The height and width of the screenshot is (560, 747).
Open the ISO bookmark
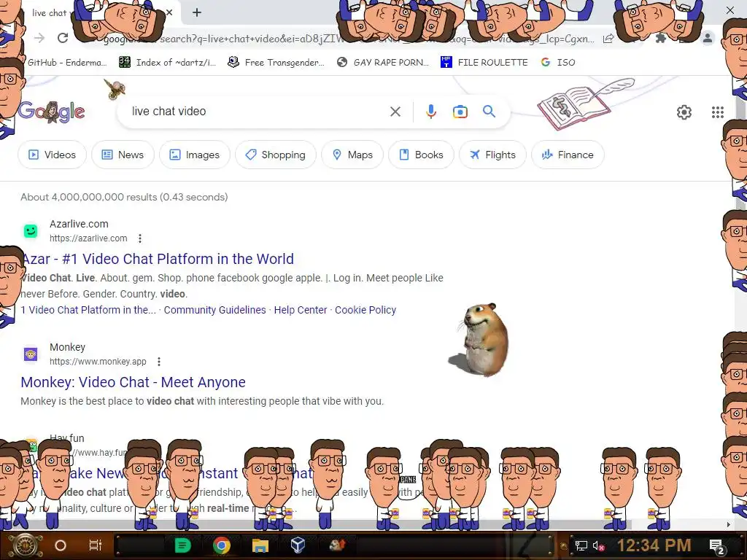point(558,63)
